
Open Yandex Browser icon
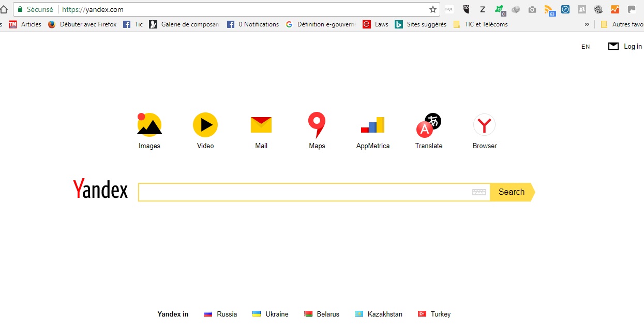(x=485, y=125)
